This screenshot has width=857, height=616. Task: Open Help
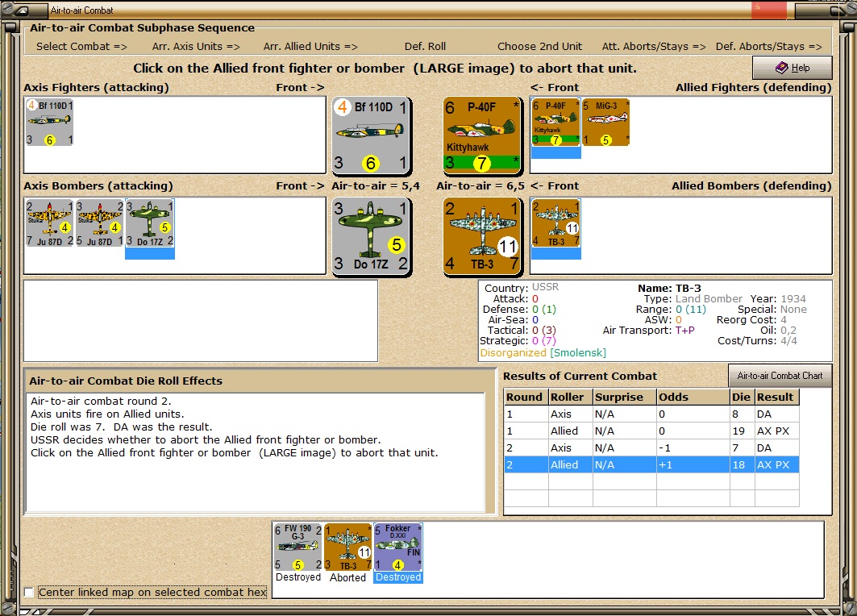(x=793, y=68)
